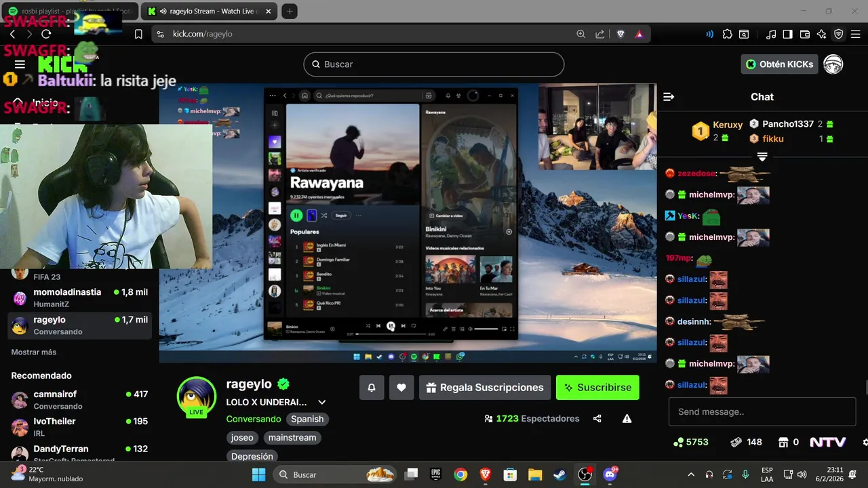This screenshot has height=488, width=868.
Task: Open the NTV extension logo
Action: point(828,442)
